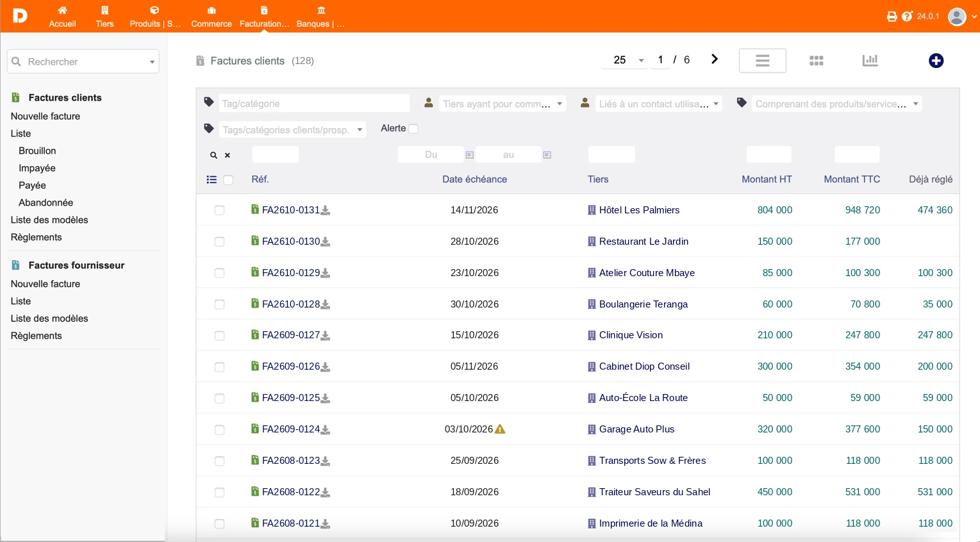Click the Réf. filter input field
Viewport: 980px width, 542px height.
point(276,154)
